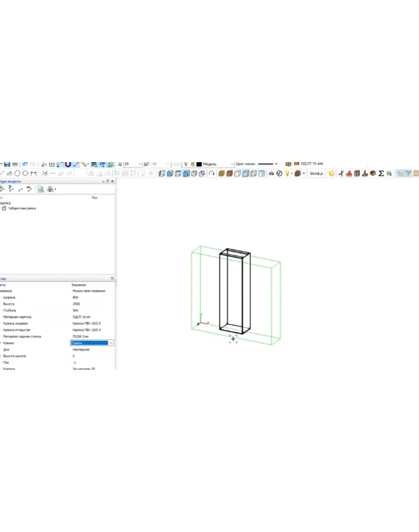
Task: Select the polygon drawing tool
Action: pos(25,173)
